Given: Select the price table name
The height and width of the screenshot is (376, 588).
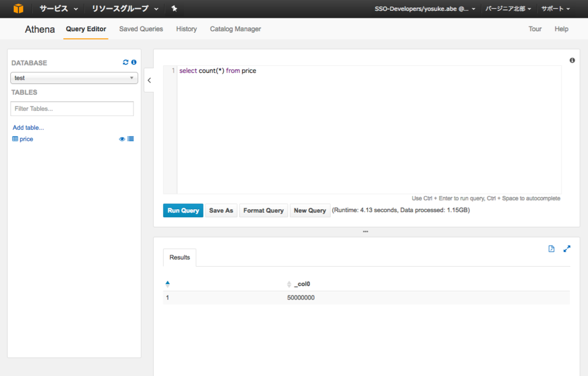Looking at the screenshot, I should pyautogui.click(x=26, y=139).
